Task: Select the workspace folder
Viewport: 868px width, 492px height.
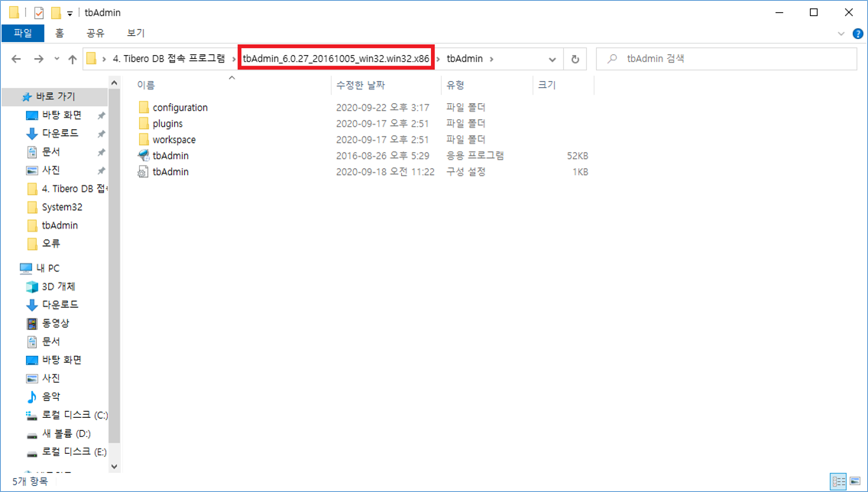Action: pos(173,140)
